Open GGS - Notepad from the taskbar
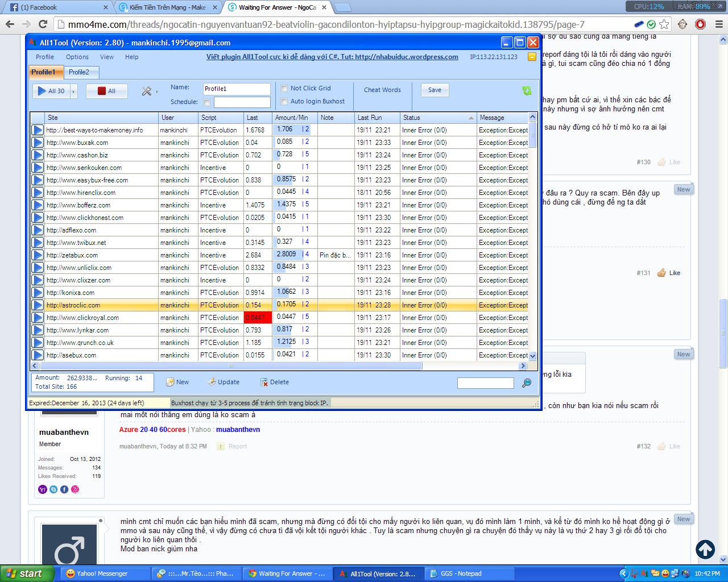 [x=469, y=573]
